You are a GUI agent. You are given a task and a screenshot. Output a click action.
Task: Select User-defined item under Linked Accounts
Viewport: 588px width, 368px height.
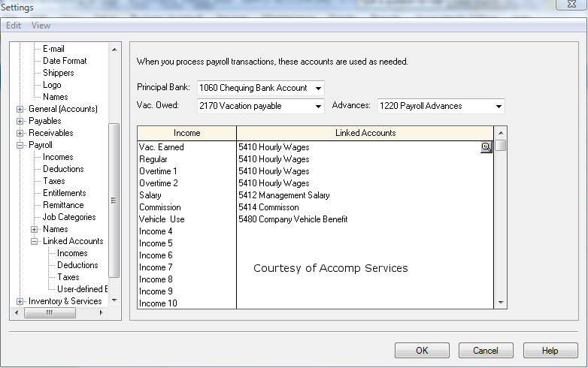(x=82, y=289)
